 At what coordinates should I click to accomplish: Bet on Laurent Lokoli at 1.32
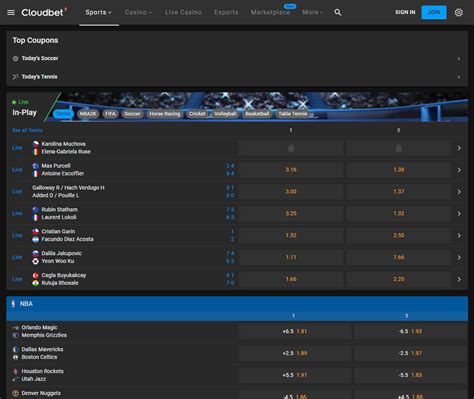(x=399, y=214)
